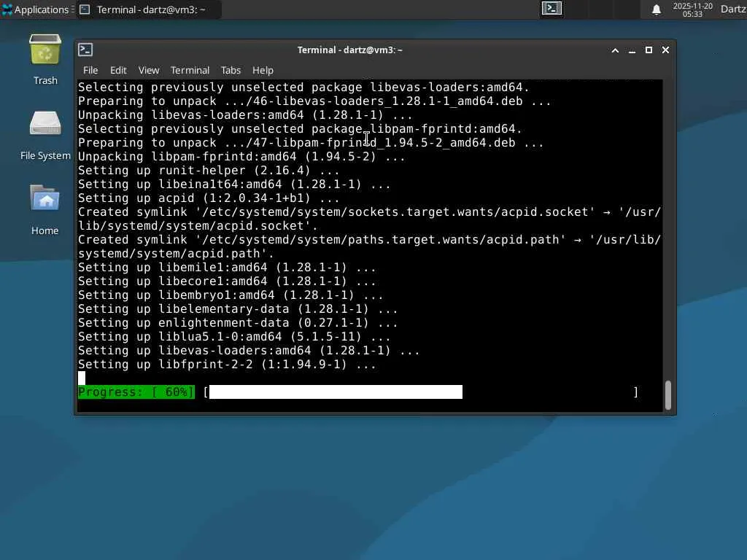Click 'Unpacking libpam-fprintd:amd64' line
747x560 pixels.
pos(241,157)
